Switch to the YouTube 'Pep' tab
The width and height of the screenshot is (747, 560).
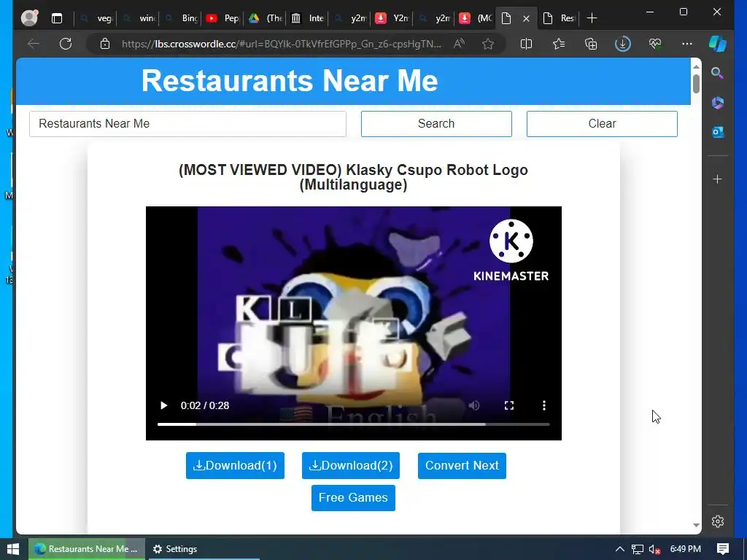pyautogui.click(x=223, y=18)
